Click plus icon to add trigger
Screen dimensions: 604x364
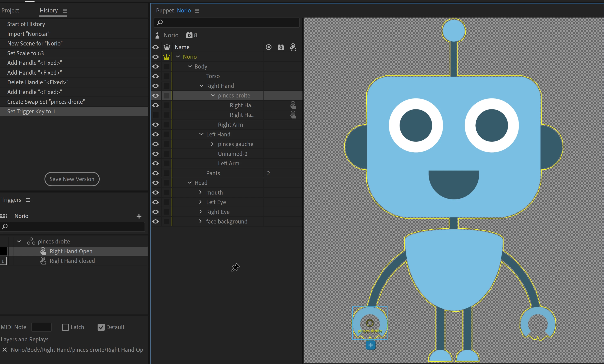(139, 216)
